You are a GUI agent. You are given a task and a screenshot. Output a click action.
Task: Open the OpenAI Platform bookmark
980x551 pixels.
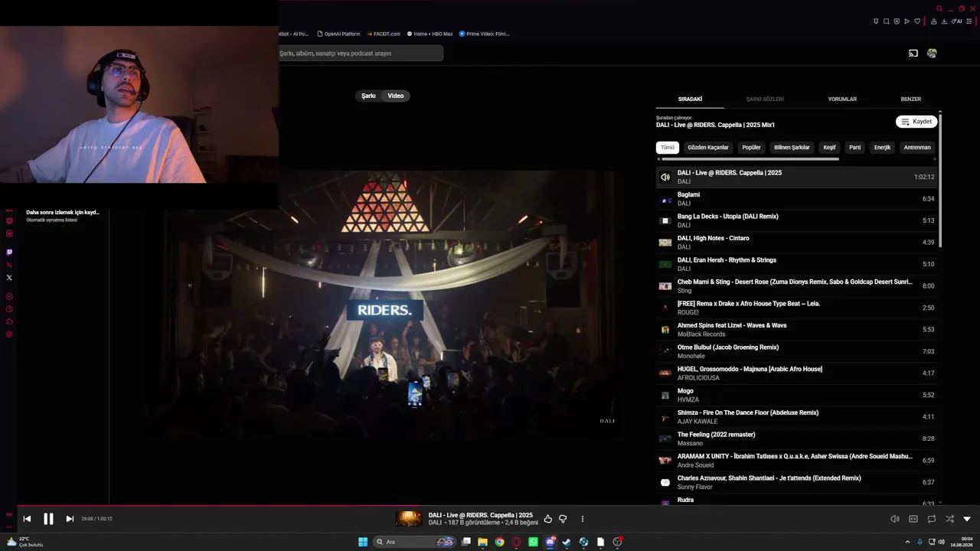coord(338,34)
